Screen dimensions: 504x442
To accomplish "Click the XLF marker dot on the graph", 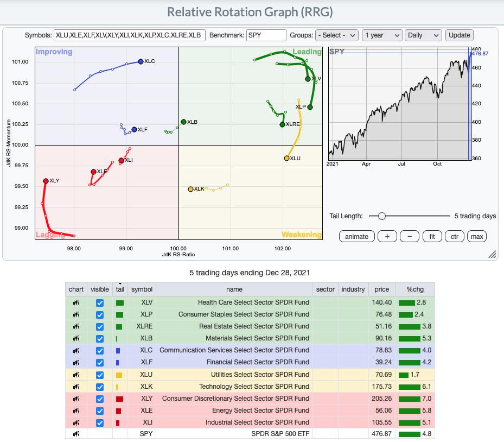I will pyautogui.click(x=135, y=130).
